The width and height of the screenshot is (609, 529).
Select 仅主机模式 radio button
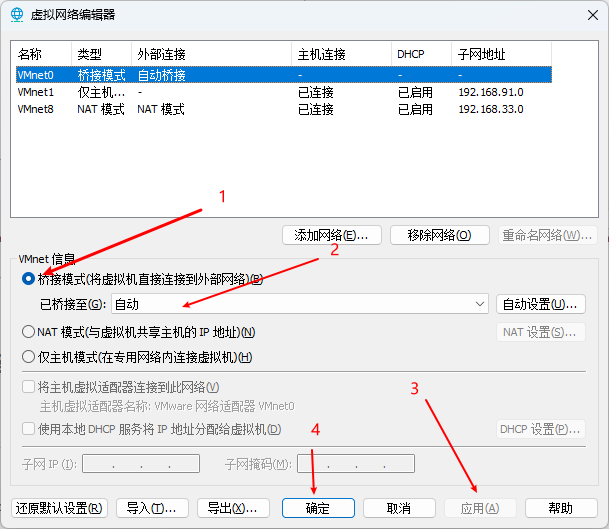coord(28,357)
